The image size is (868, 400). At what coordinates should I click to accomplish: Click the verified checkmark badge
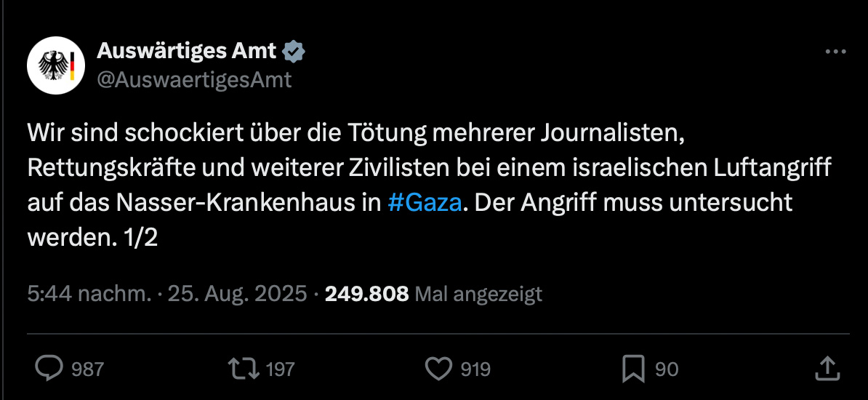(294, 52)
